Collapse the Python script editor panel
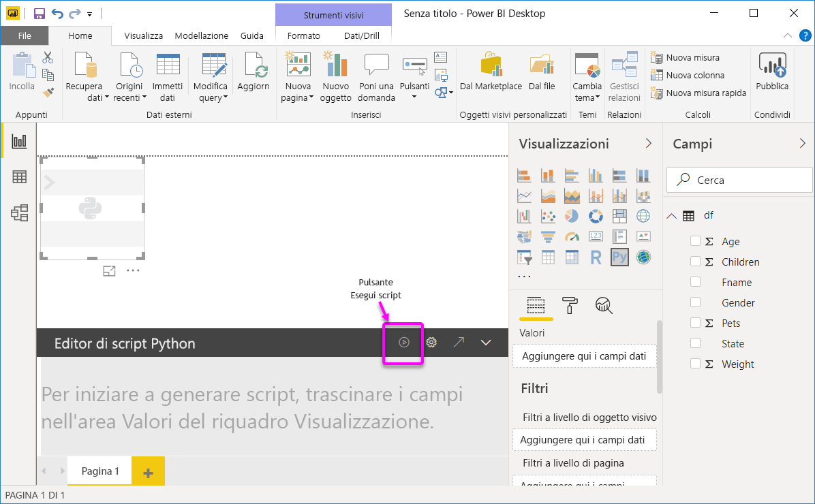The image size is (815, 504). tap(485, 343)
